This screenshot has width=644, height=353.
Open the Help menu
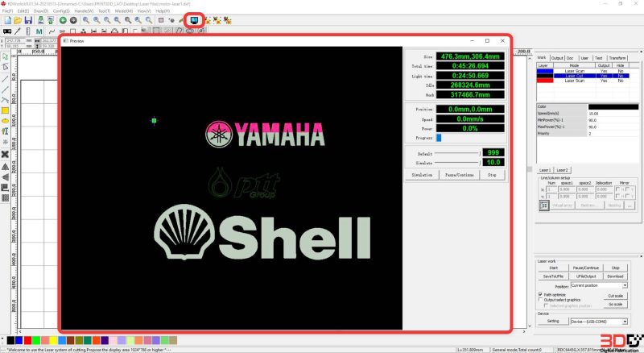click(163, 11)
